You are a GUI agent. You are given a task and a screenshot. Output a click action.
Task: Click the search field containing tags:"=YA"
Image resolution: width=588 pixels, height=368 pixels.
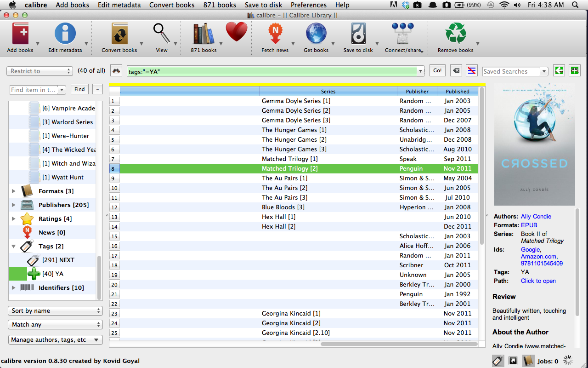coord(275,71)
